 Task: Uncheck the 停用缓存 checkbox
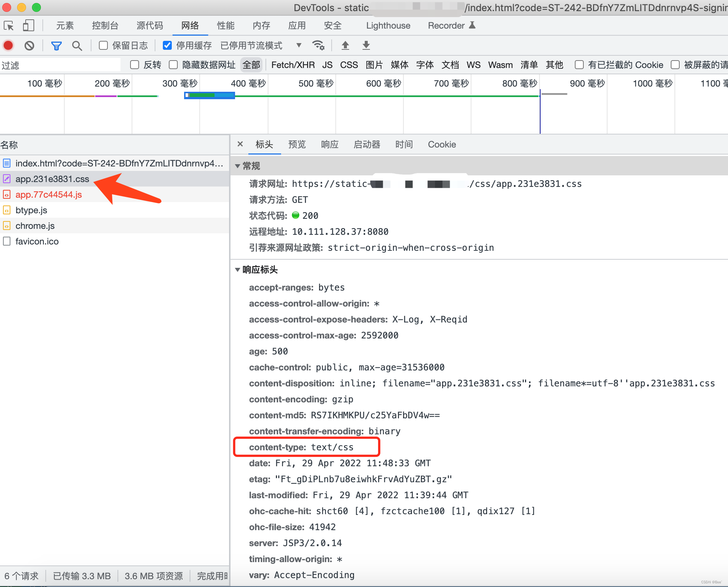click(167, 45)
